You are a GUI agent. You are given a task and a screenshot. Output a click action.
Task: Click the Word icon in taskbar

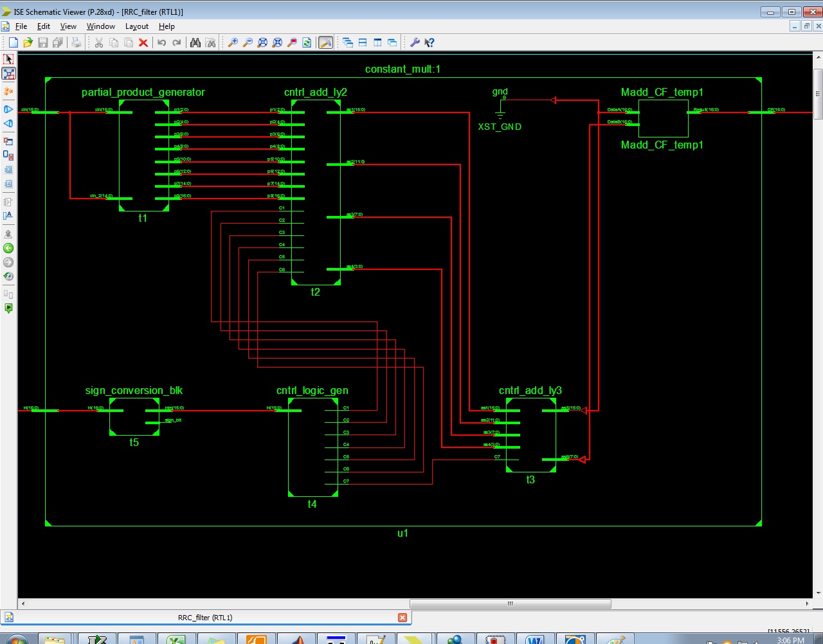(535, 639)
